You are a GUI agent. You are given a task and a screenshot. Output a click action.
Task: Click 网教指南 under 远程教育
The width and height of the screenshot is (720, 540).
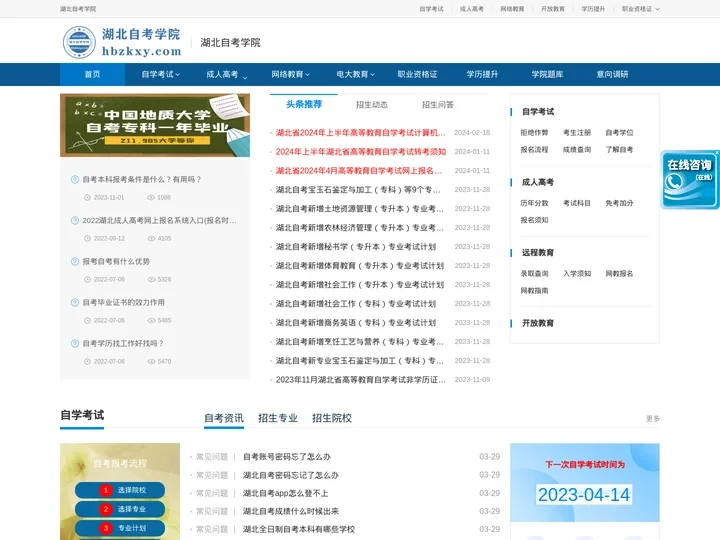click(534, 291)
